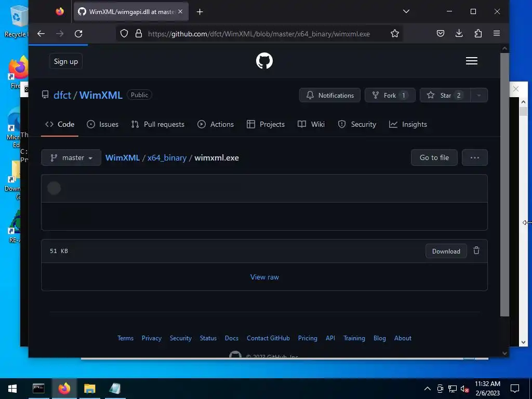Viewport: 532px width, 399px height.
Task: Click the View raw link
Action: click(264, 277)
